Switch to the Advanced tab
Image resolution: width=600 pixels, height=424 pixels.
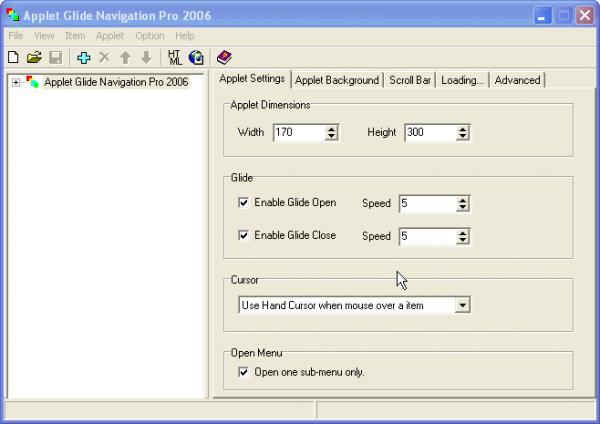click(x=517, y=80)
